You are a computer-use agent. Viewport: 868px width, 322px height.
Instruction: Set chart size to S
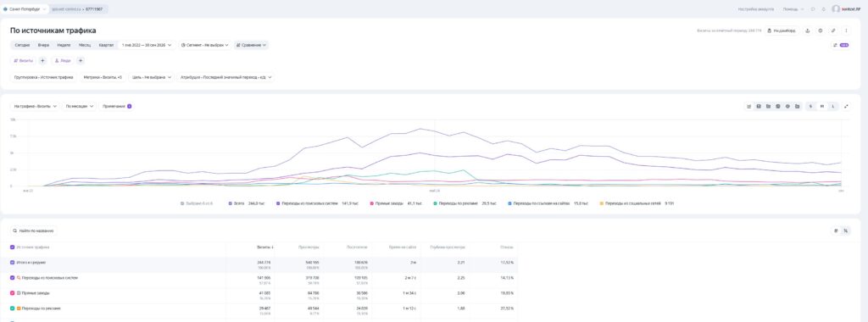[811, 106]
